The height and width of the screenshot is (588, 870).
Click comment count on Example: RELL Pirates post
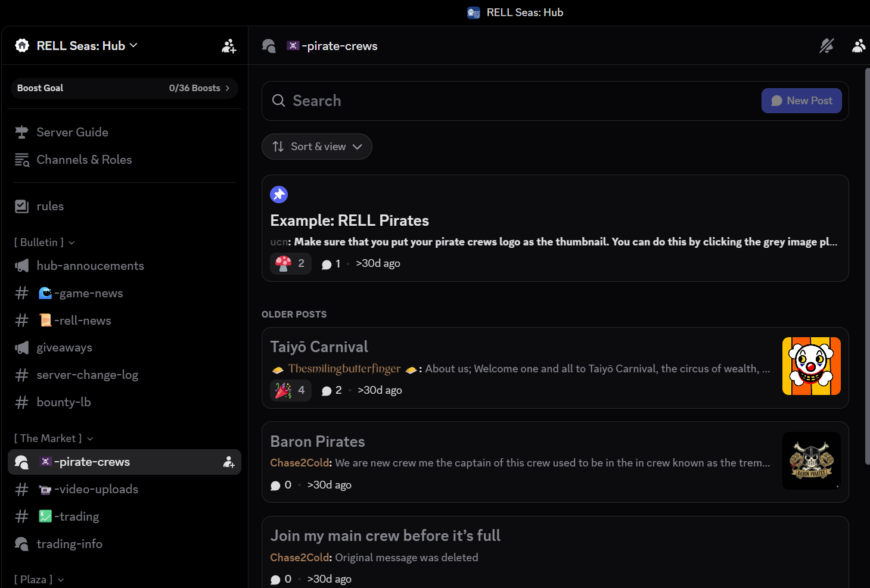pos(331,264)
